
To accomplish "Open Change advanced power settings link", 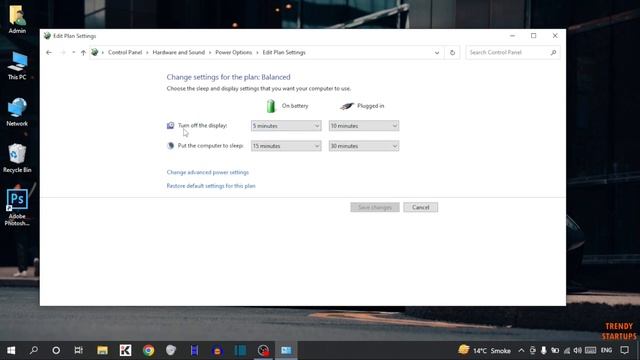I will pyautogui.click(x=207, y=172).
